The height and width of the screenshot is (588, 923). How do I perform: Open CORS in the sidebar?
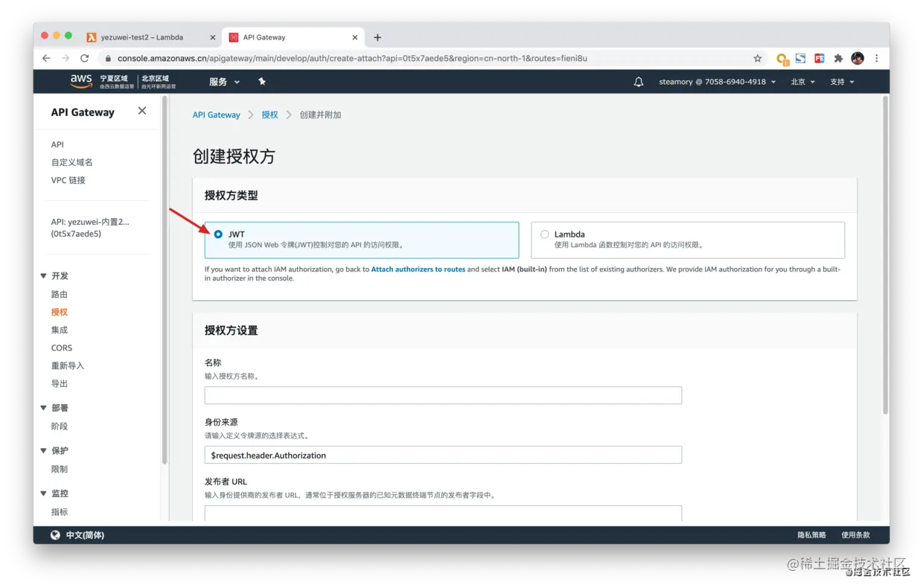pyautogui.click(x=62, y=348)
